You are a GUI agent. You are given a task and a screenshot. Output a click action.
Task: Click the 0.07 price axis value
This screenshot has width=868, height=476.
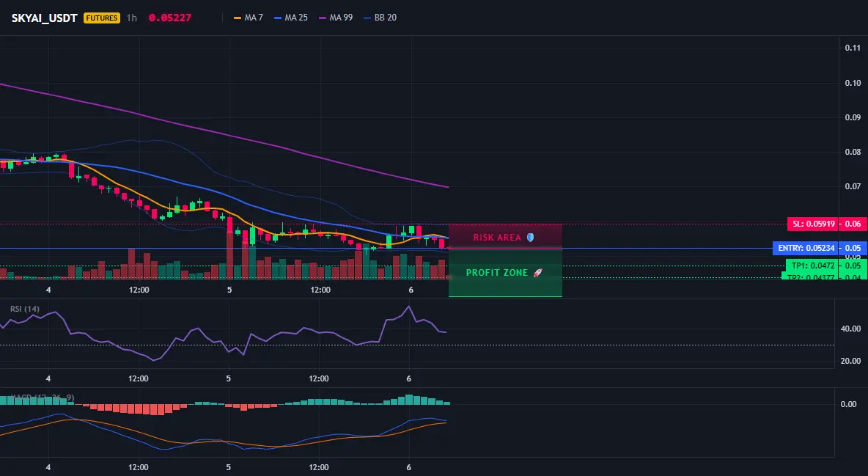(x=853, y=187)
